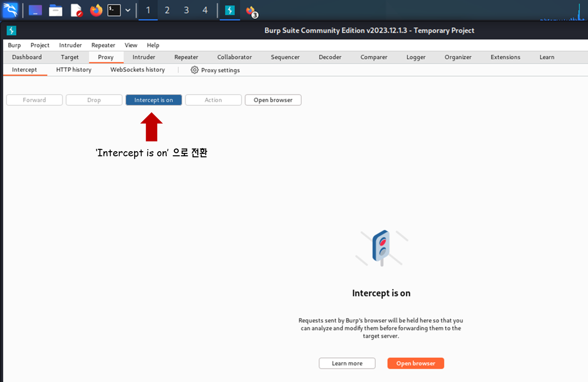Select the Intercept sub-tab
The width and height of the screenshot is (588, 382).
24,70
